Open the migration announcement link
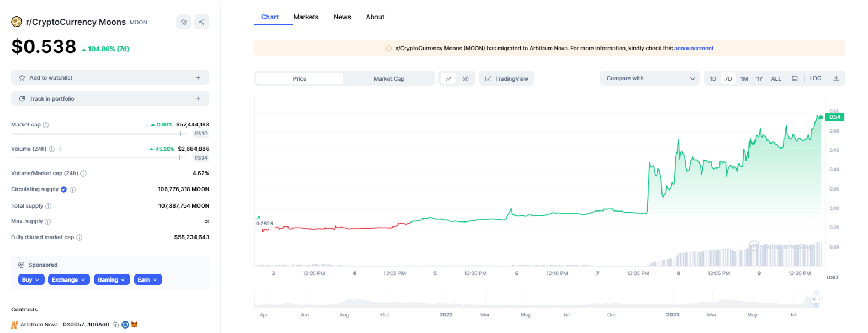This screenshot has height=333, width=868. click(x=694, y=49)
